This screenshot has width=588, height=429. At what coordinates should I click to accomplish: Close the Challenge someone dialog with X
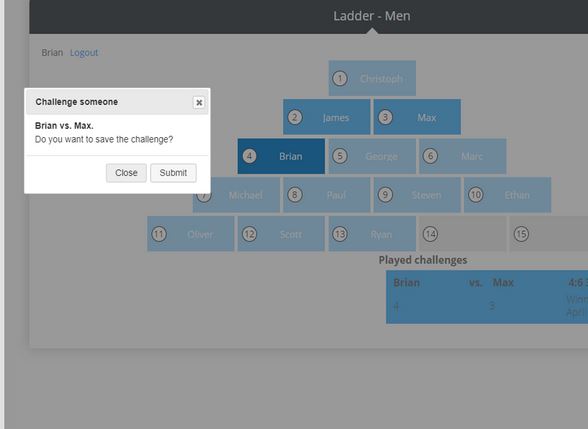tap(199, 102)
